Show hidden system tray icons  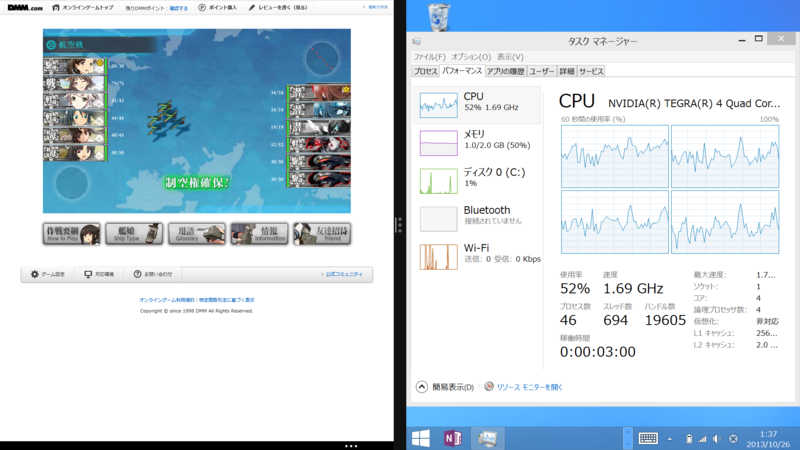click(x=670, y=439)
